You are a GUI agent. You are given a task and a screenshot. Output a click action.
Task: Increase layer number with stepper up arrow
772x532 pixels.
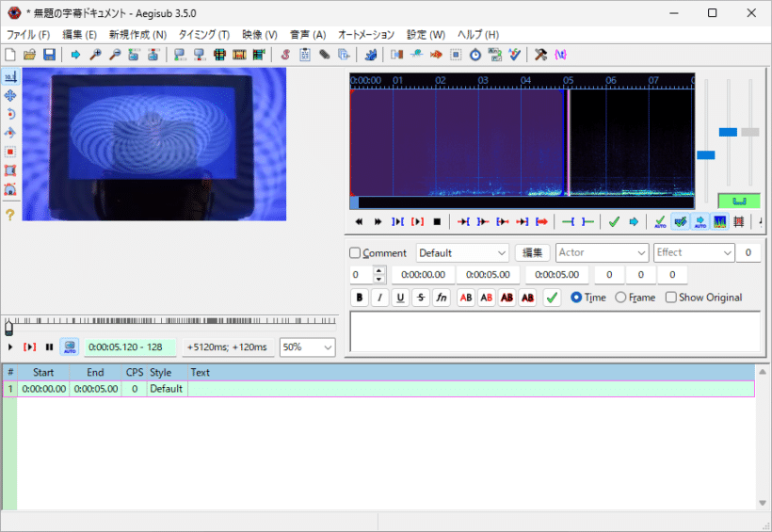[378, 270]
